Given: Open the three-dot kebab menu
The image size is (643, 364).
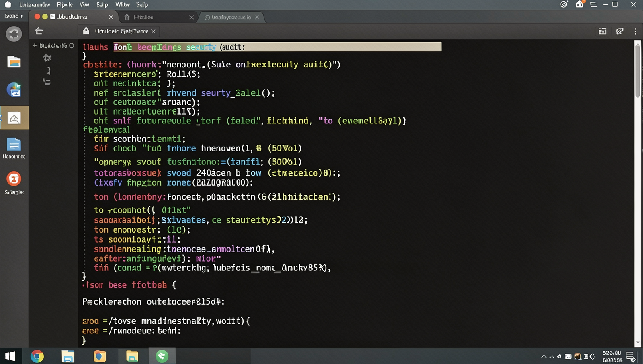Looking at the screenshot, I should (635, 31).
